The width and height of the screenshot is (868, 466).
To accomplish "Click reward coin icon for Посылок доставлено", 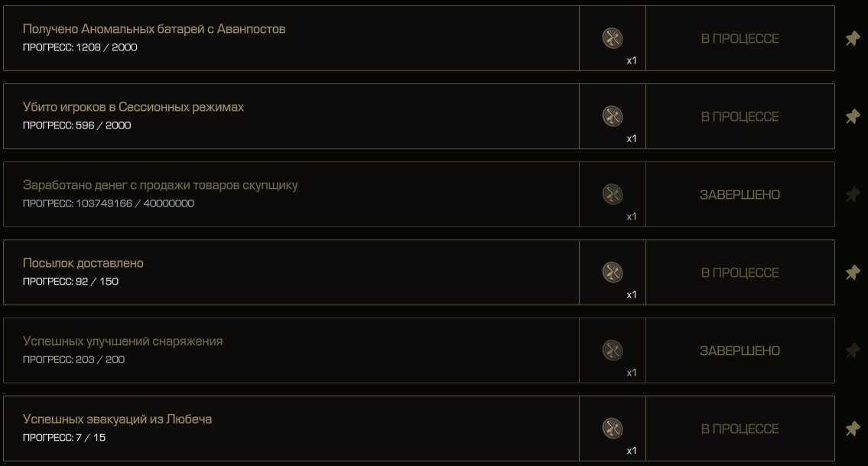I will 613,272.
